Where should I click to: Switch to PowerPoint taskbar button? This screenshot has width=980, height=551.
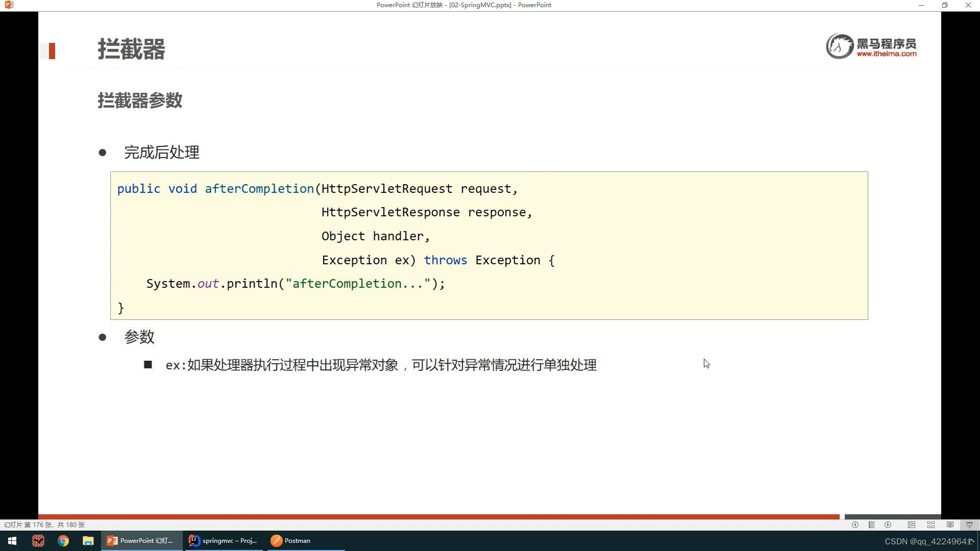pos(141,541)
